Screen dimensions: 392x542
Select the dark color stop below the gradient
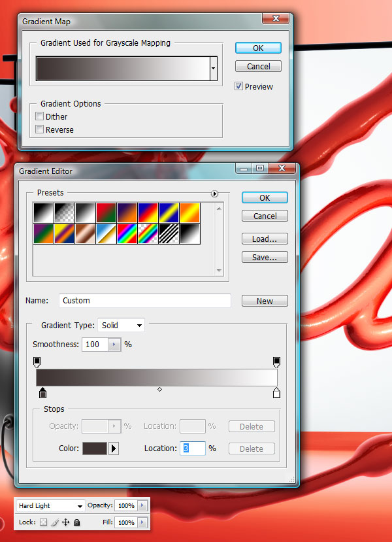(42, 393)
